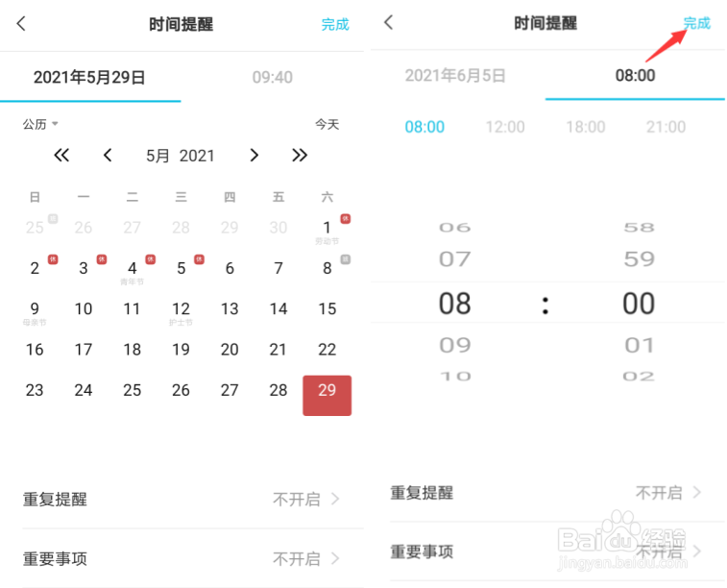Go back from the left reminder screen
727x588 pixels.
point(21,24)
